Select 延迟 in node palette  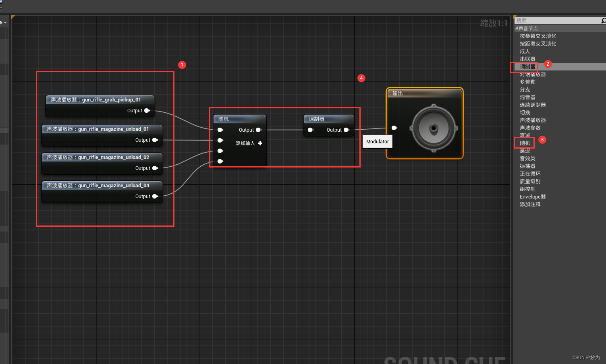[525, 151]
